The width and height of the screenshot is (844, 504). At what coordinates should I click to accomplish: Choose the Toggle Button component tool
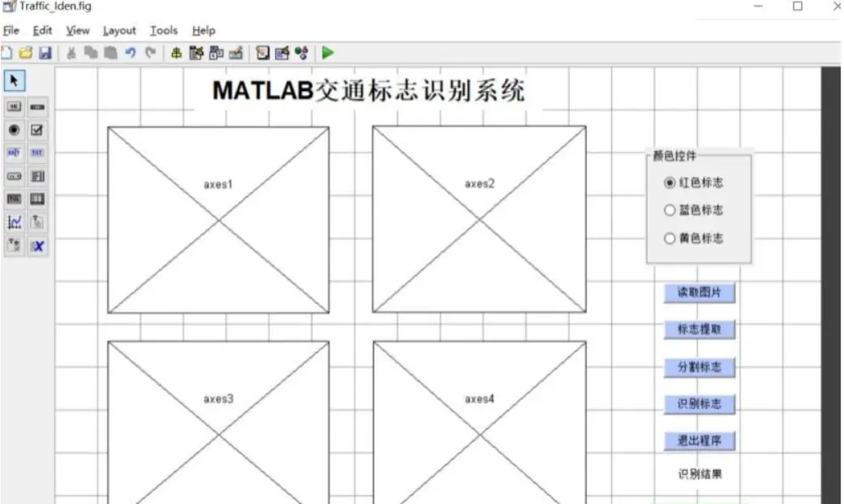pyautogui.click(x=14, y=199)
